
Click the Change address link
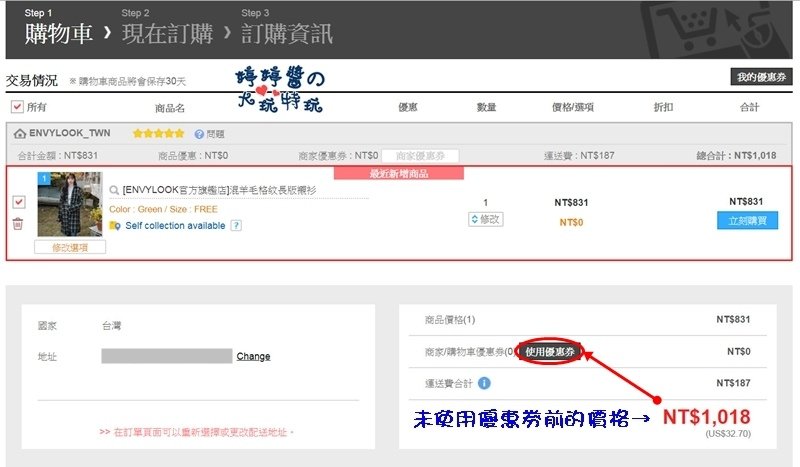click(254, 356)
